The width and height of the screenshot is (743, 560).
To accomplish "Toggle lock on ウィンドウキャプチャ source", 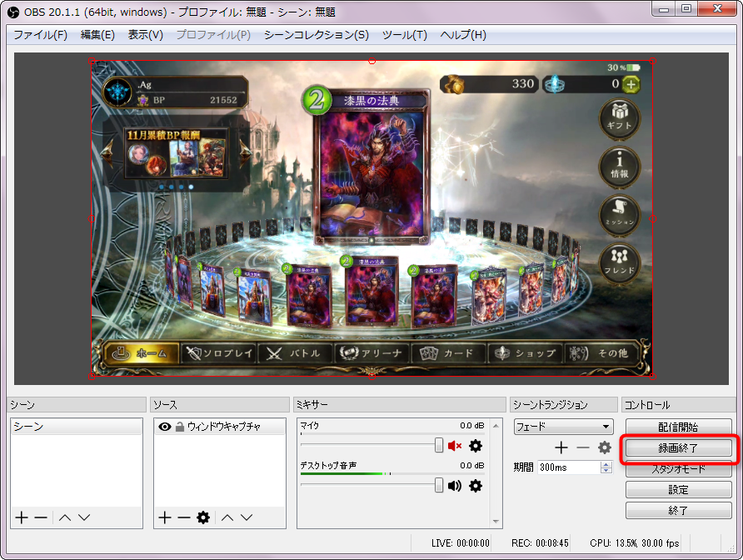I will point(180,427).
